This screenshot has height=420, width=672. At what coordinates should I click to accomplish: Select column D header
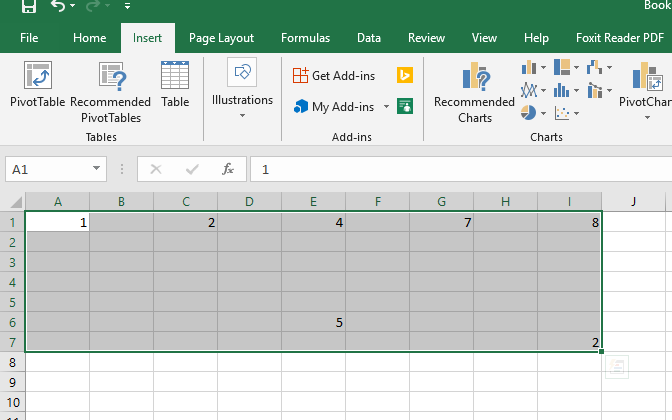point(249,201)
